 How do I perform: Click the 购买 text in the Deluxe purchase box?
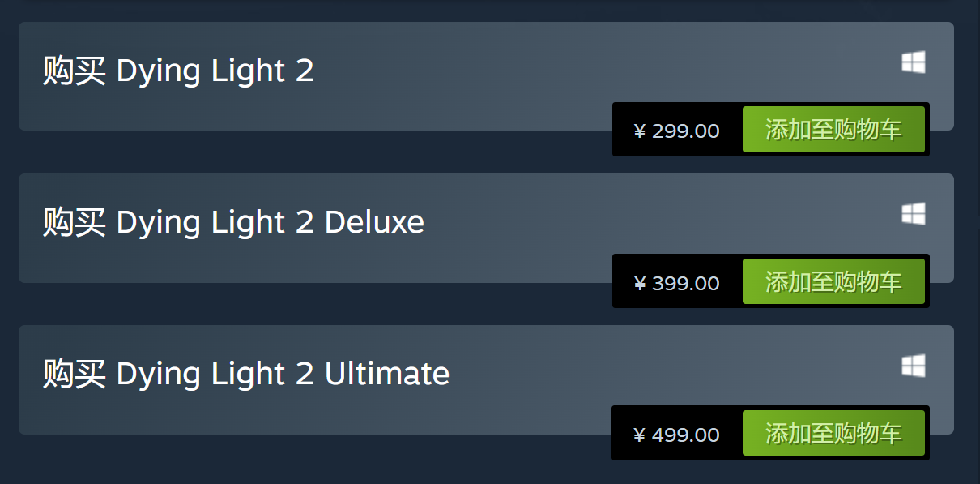point(74,223)
